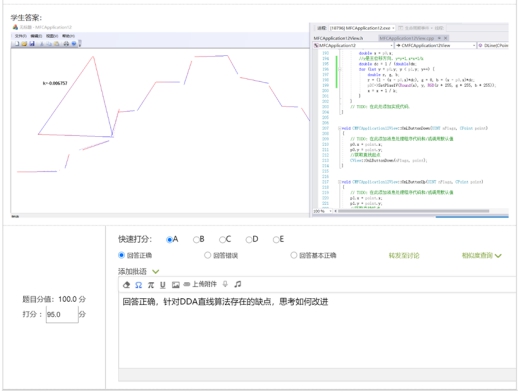Insert audio using music note icon
The height and width of the screenshot is (392, 519).
tap(237, 284)
